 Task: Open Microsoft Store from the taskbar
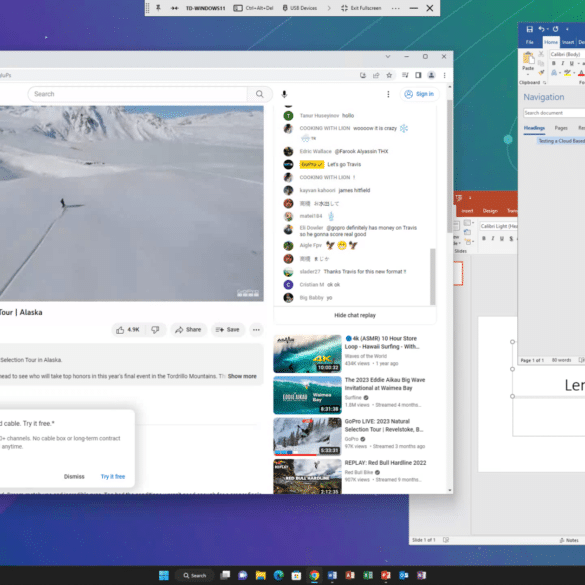(296, 575)
